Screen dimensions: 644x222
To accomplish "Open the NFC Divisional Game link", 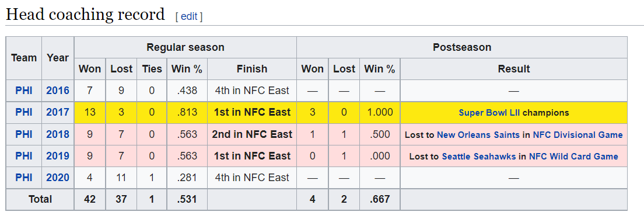I will coord(577,134).
